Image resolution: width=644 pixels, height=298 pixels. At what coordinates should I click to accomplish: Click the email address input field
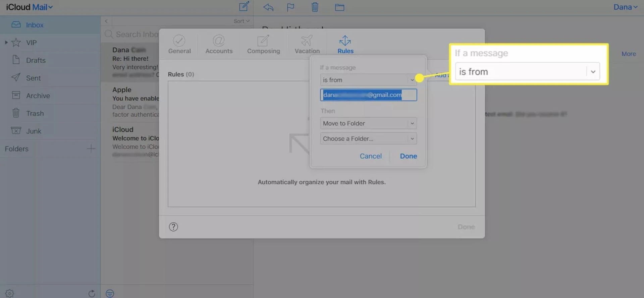tap(368, 95)
